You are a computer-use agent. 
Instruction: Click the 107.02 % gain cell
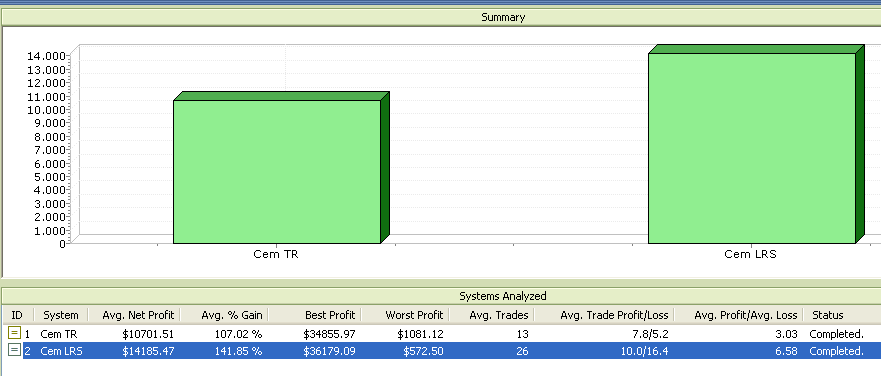(238, 334)
